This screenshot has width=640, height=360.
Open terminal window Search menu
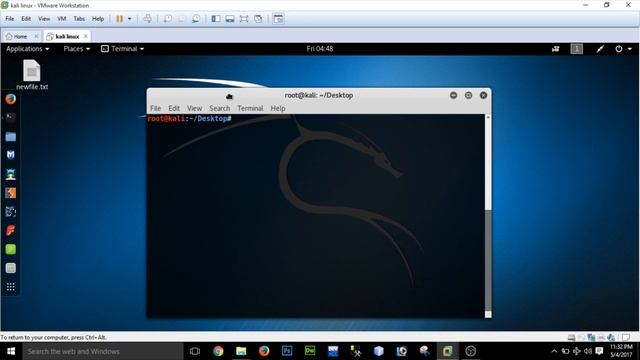[220, 108]
